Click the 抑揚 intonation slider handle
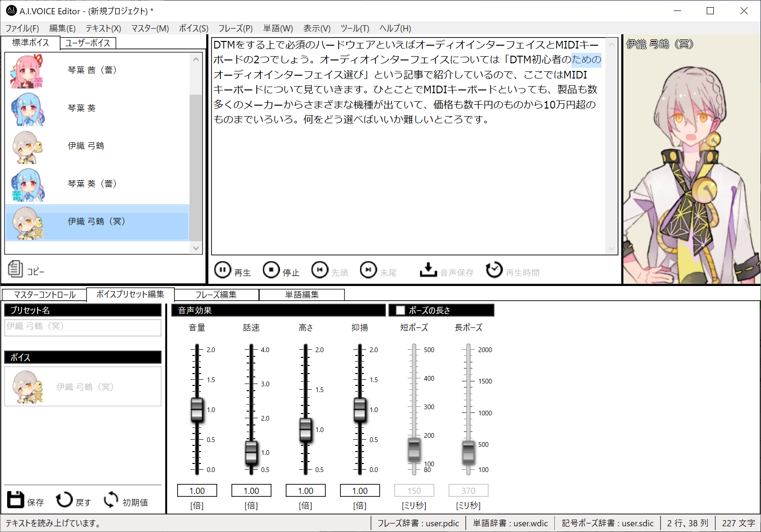Image resolution: width=761 pixels, height=532 pixels. (x=360, y=410)
